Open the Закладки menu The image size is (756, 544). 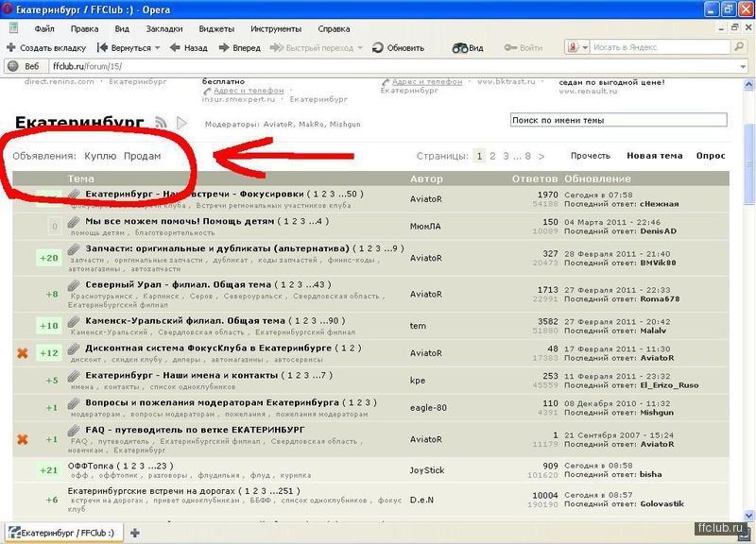[x=164, y=29]
